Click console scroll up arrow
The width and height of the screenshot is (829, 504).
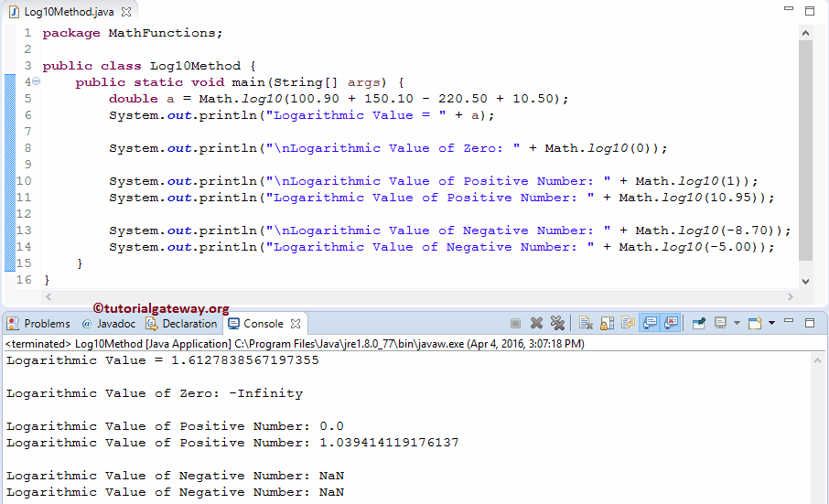pos(817,360)
